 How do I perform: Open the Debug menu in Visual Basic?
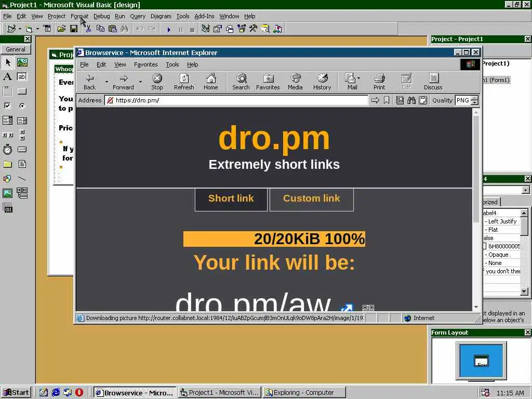[101, 16]
